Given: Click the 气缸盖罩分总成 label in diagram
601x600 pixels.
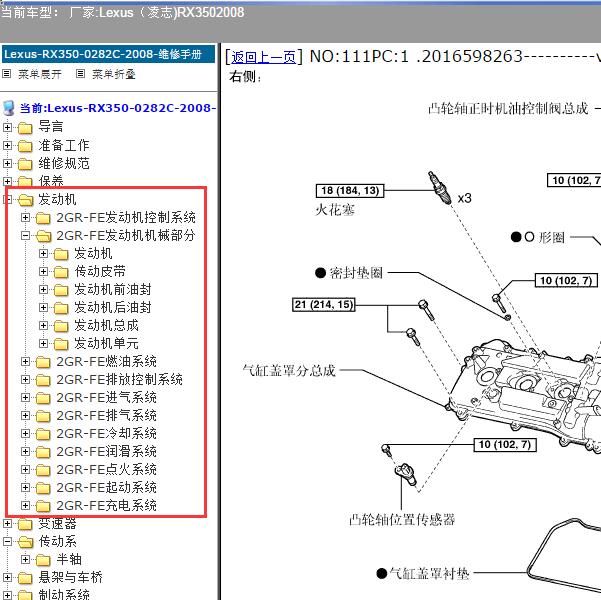Looking at the screenshot, I should pyautogui.click(x=289, y=371).
